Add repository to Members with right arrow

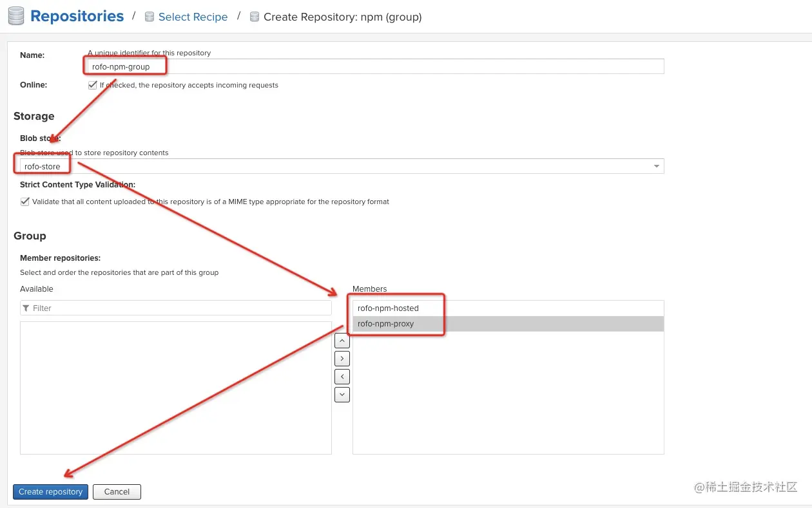point(342,359)
